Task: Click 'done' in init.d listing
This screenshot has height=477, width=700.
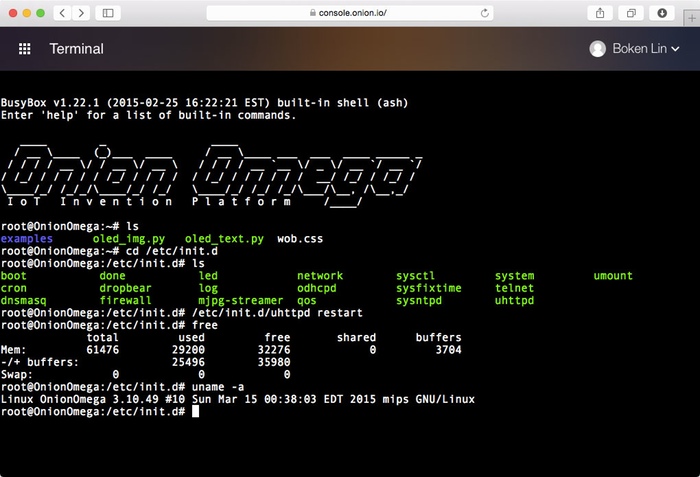Action: click(112, 276)
